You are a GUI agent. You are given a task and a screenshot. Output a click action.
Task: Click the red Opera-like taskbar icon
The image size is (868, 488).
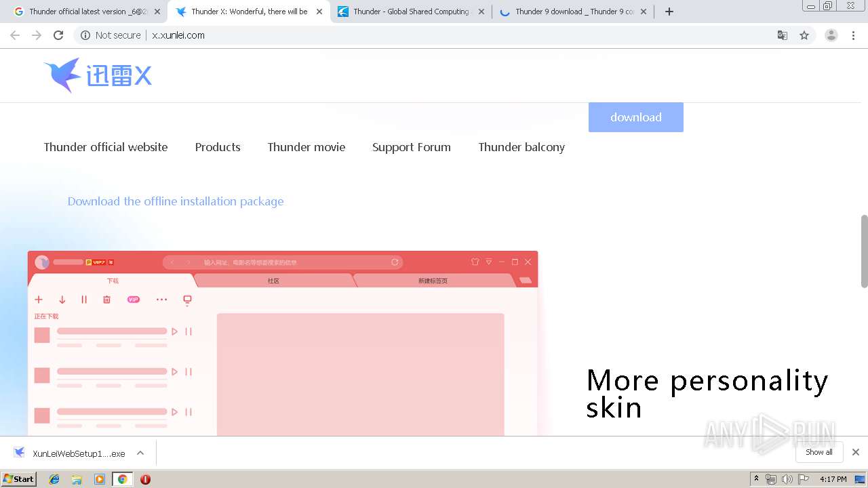tap(145, 479)
